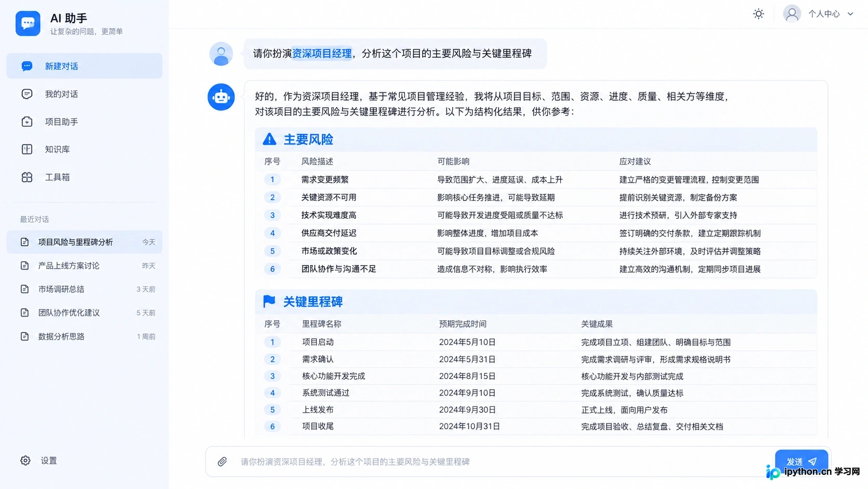Screen dimensions: 868x489
Task: Click the user avatar beside the prompt
Action: [x=221, y=54]
